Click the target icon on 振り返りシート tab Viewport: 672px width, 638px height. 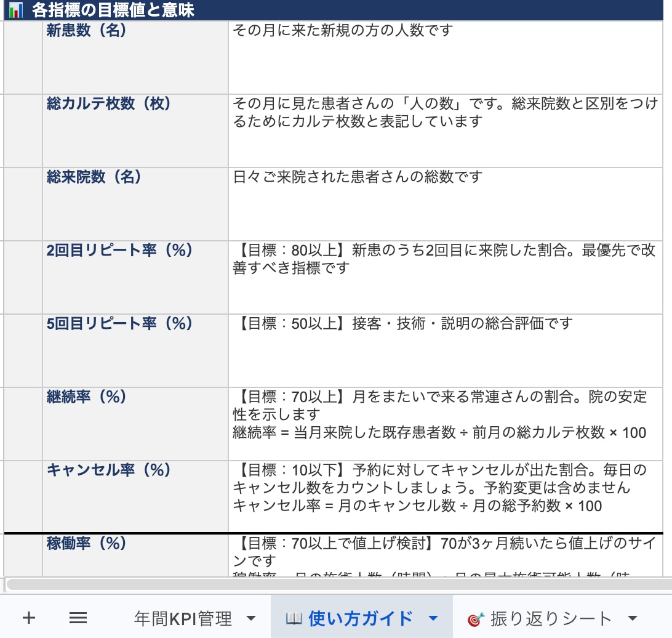tap(476, 619)
